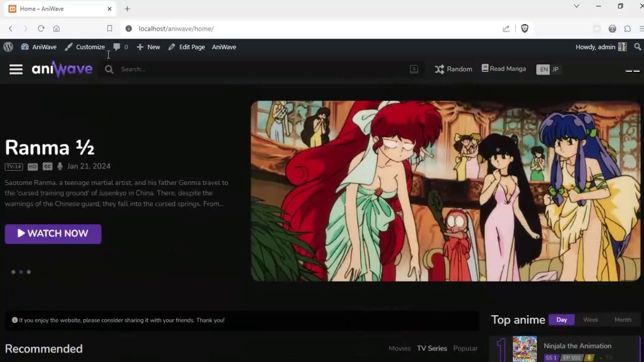Click the WordPress logo in admin bar
This screenshot has width=644, height=362.
[8, 47]
